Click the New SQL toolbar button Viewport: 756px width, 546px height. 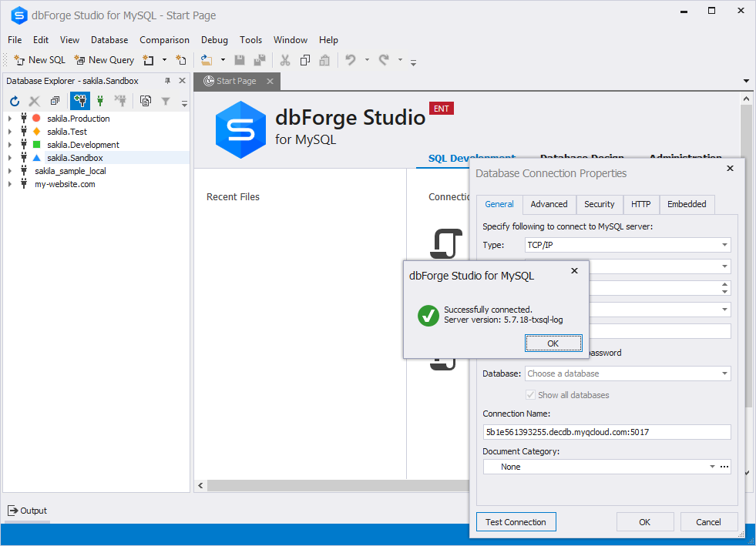pyautogui.click(x=39, y=60)
